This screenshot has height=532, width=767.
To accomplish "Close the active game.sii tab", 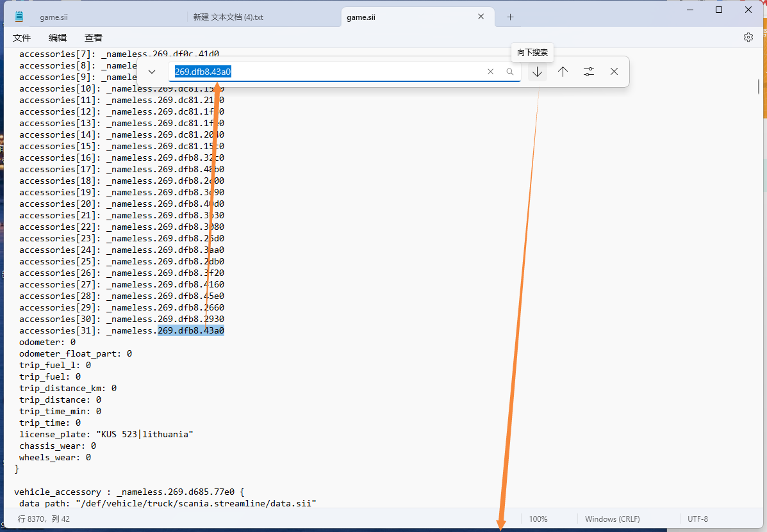I will 481,17.
